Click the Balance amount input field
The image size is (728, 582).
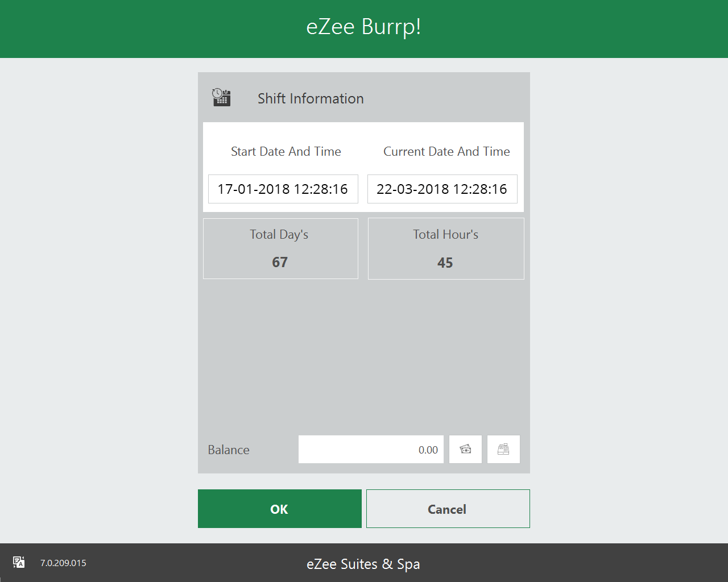(371, 450)
